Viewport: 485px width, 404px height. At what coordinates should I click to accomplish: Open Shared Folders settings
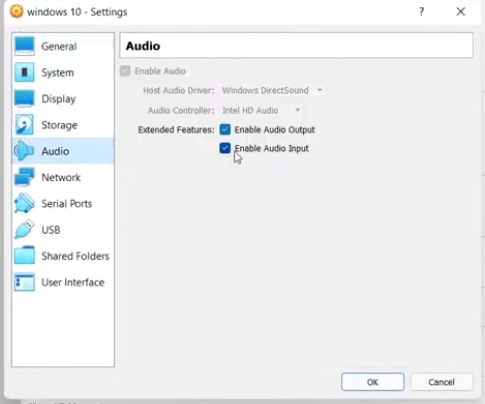click(x=63, y=256)
